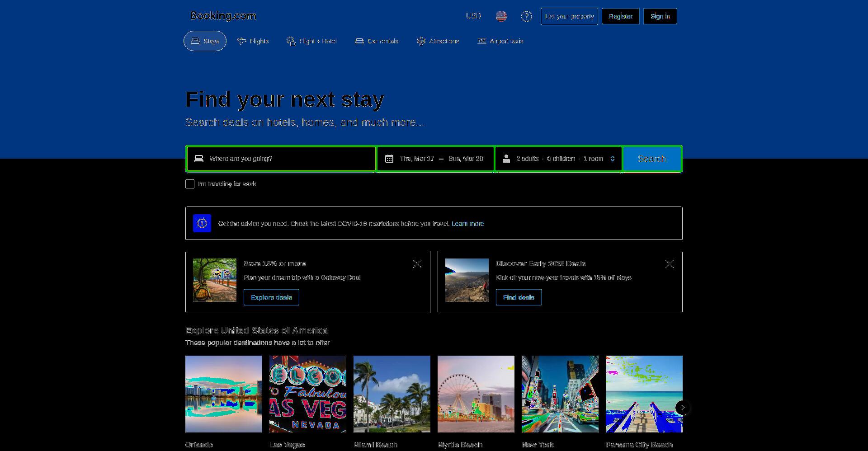Focus the Where are you going field
The image size is (868, 451).
(281, 159)
